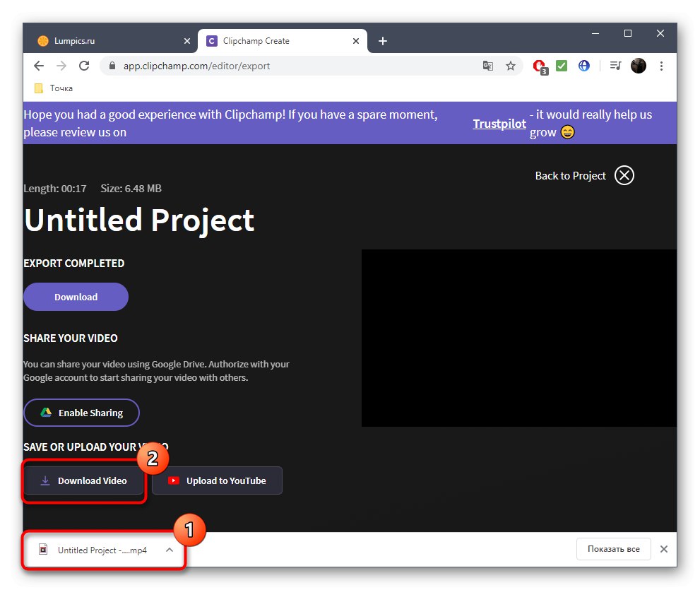The image size is (700, 590).
Task: Click the smiling emoji in the banner
Action: [x=566, y=131]
